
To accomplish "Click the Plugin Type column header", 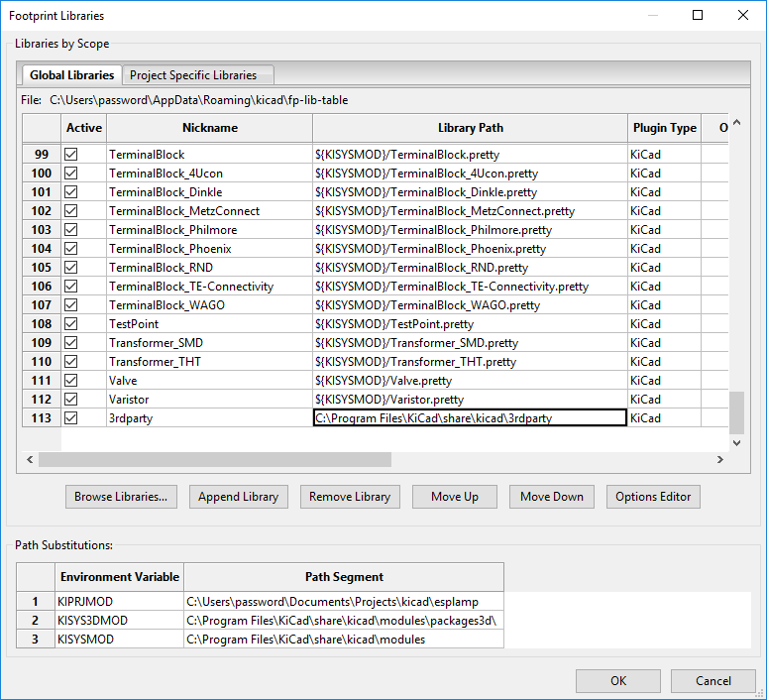I will point(665,128).
